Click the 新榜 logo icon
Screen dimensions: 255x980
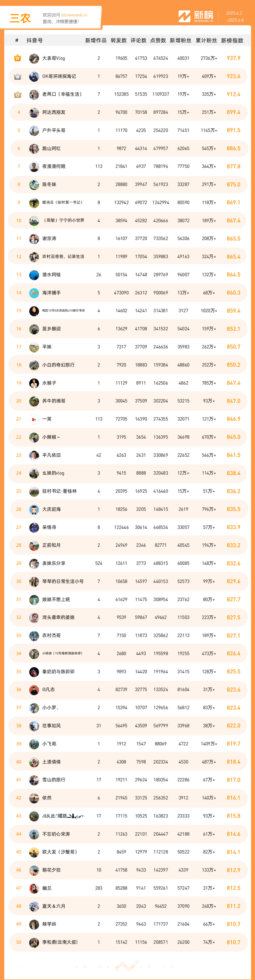coord(184,16)
